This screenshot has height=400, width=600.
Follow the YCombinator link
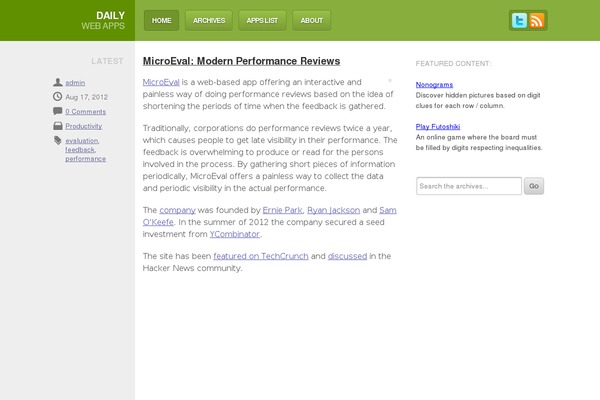(x=235, y=234)
